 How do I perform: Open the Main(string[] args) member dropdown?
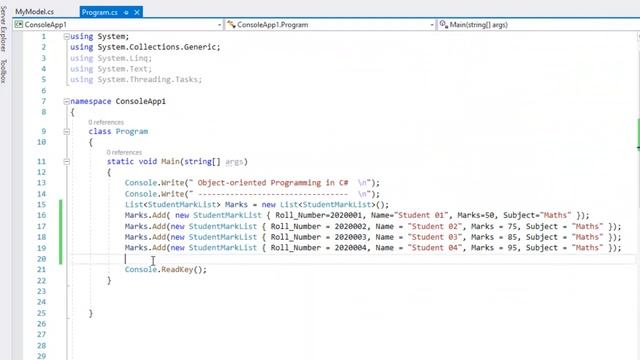(539, 25)
